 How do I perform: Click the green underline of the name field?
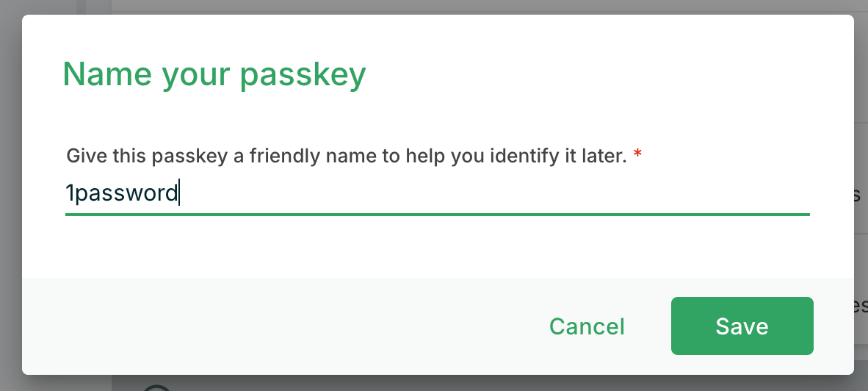[438, 215]
